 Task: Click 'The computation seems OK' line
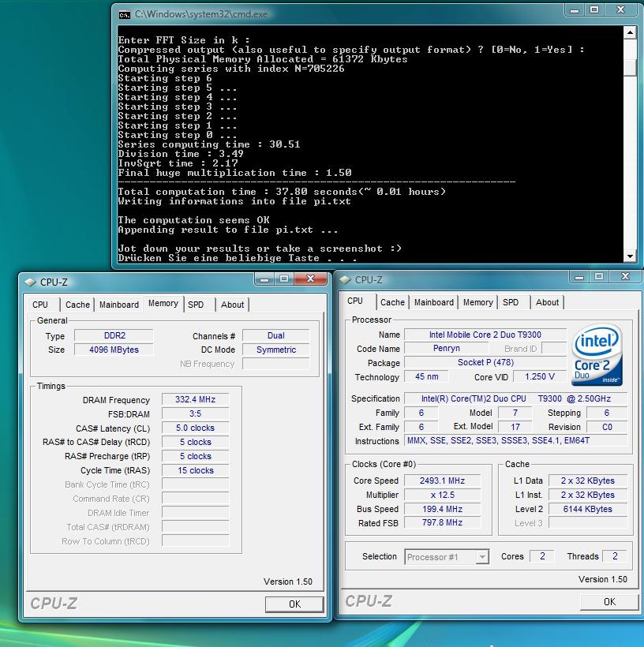tap(193, 220)
